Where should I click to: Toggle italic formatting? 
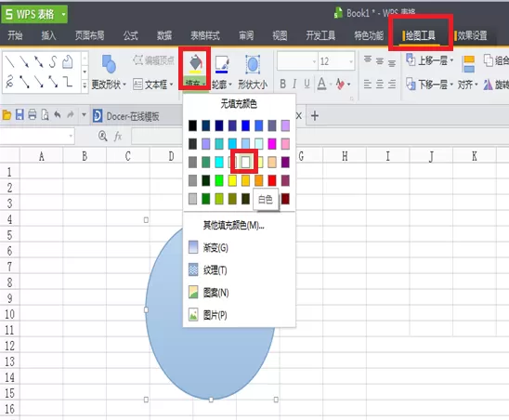(x=294, y=85)
